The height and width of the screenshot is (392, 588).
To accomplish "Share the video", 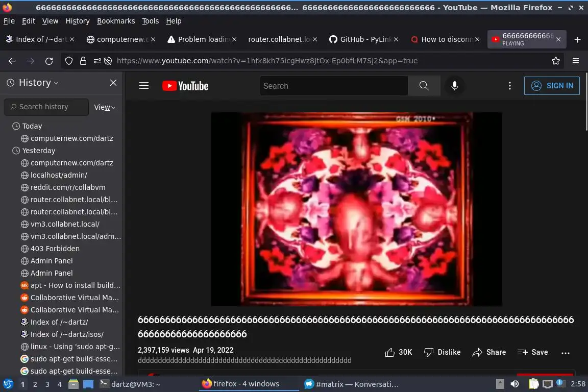I will (489, 352).
